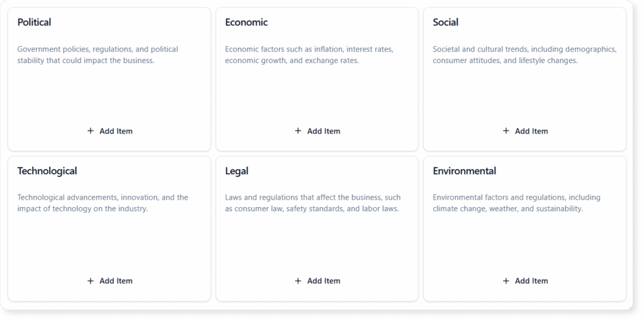Click the Economic description about inflation and interest rates
The height and width of the screenshot is (323, 644).
coord(309,55)
